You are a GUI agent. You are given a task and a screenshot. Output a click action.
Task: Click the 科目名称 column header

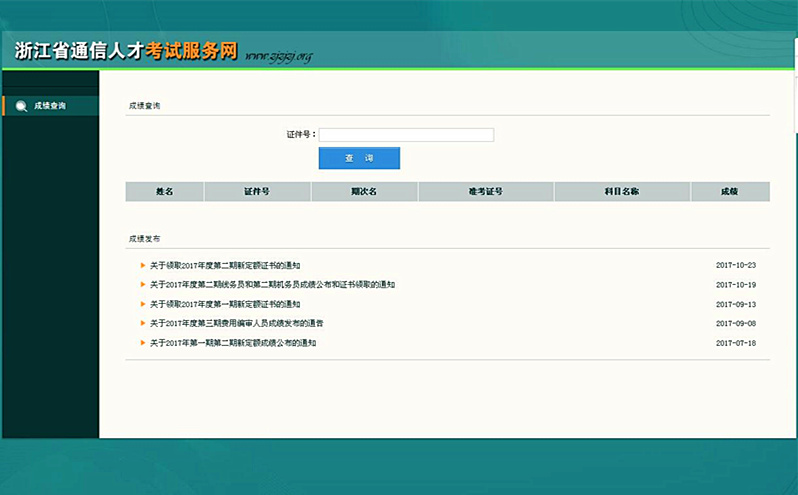pyautogui.click(x=622, y=191)
